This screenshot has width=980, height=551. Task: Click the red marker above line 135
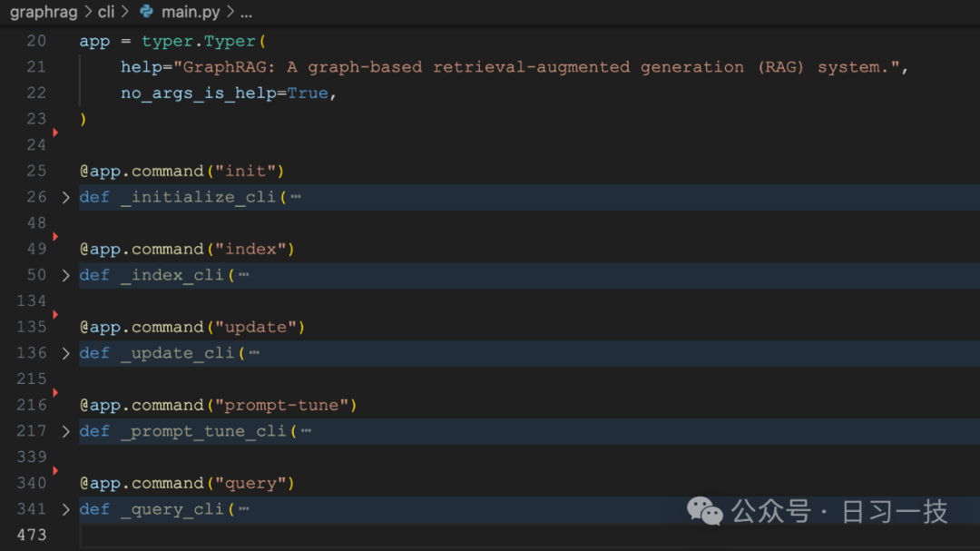coord(55,315)
